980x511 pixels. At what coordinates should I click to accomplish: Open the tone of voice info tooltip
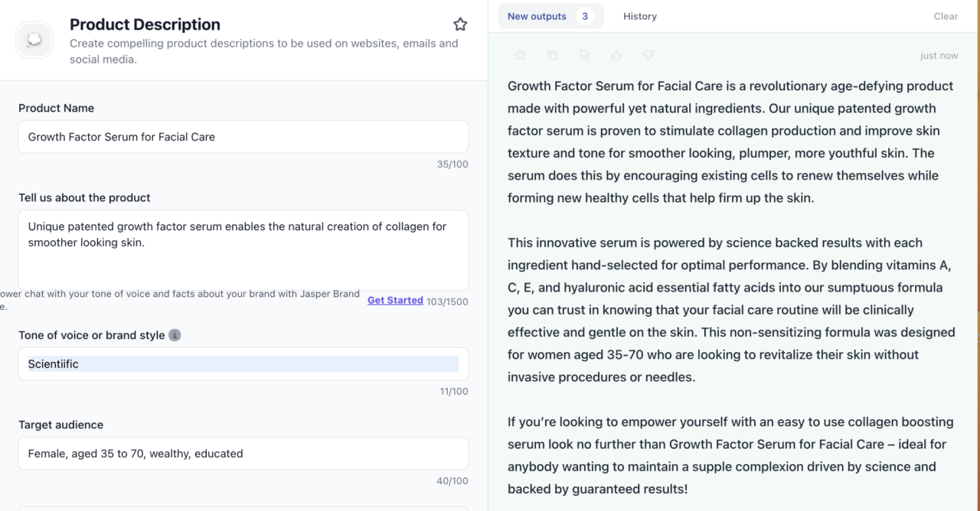point(175,335)
